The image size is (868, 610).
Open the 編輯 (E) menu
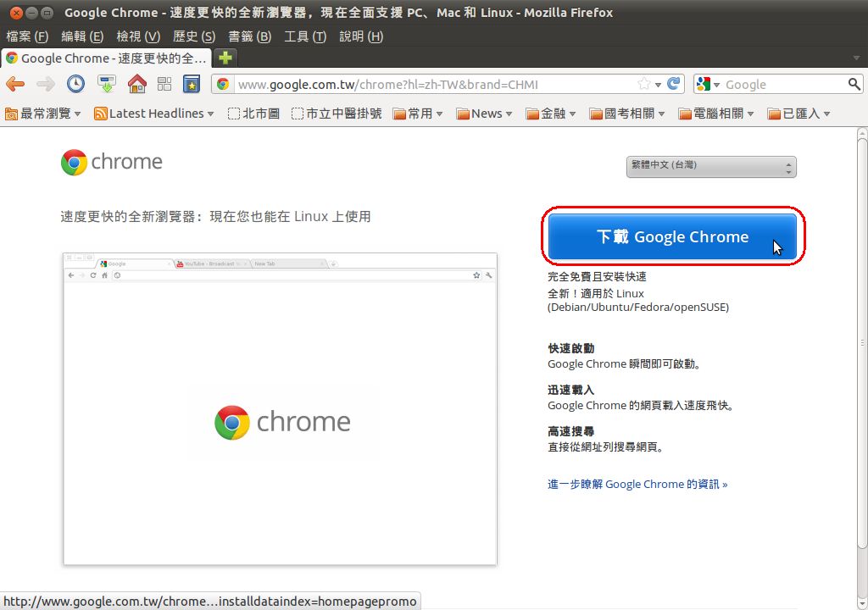tap(82, 36)
